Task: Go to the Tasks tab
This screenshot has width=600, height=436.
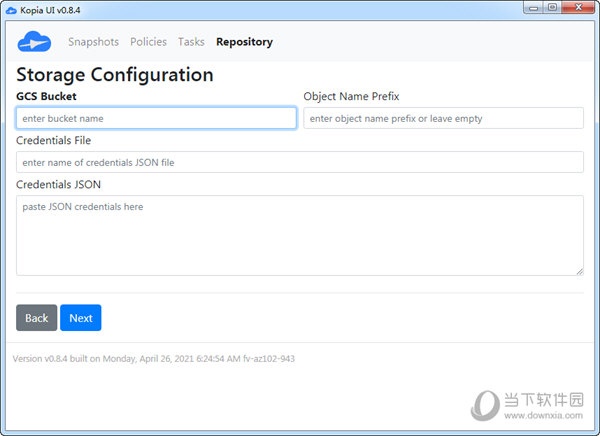Action: pos(191,42)
